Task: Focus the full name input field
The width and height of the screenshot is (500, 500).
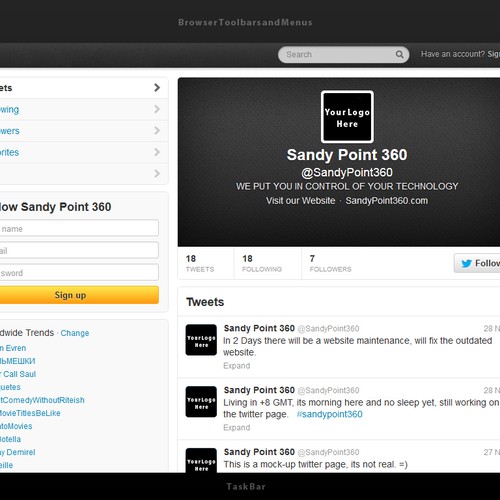Action: [79, 228]
